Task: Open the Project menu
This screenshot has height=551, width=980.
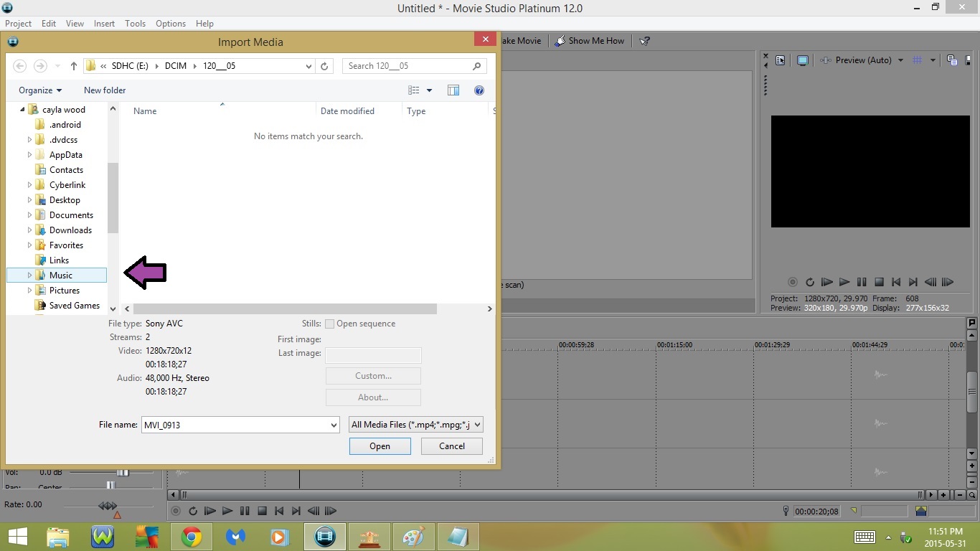Action: pos(19,24)
